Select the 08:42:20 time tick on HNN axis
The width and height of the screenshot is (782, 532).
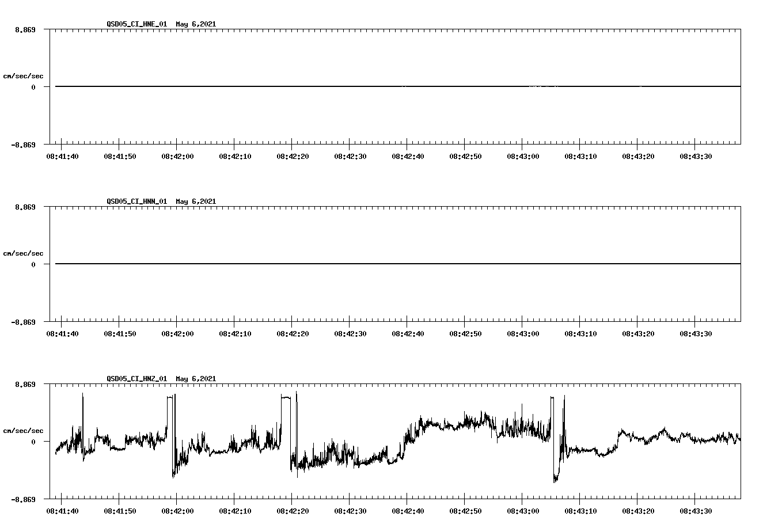coord(293,332)
